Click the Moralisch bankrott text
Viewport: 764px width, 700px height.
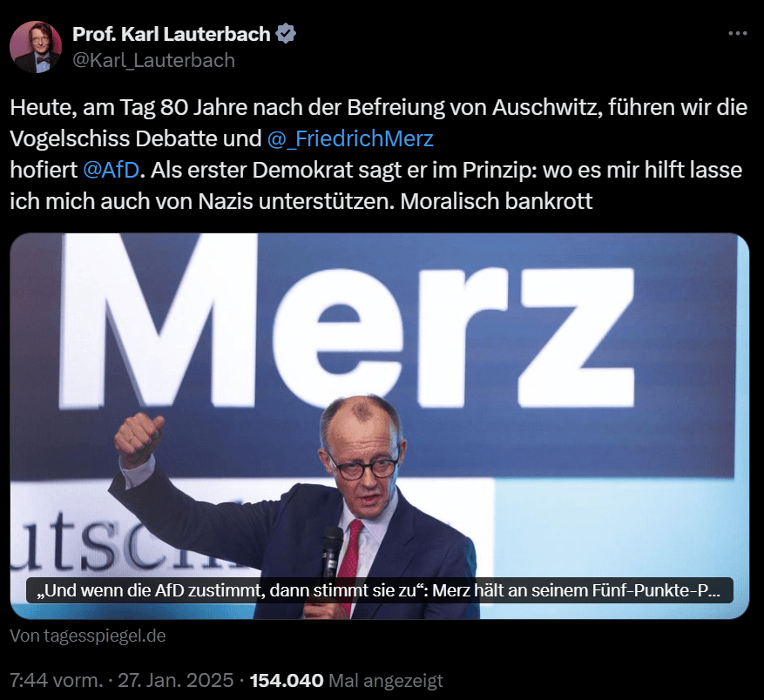click(x=496, y=201)
